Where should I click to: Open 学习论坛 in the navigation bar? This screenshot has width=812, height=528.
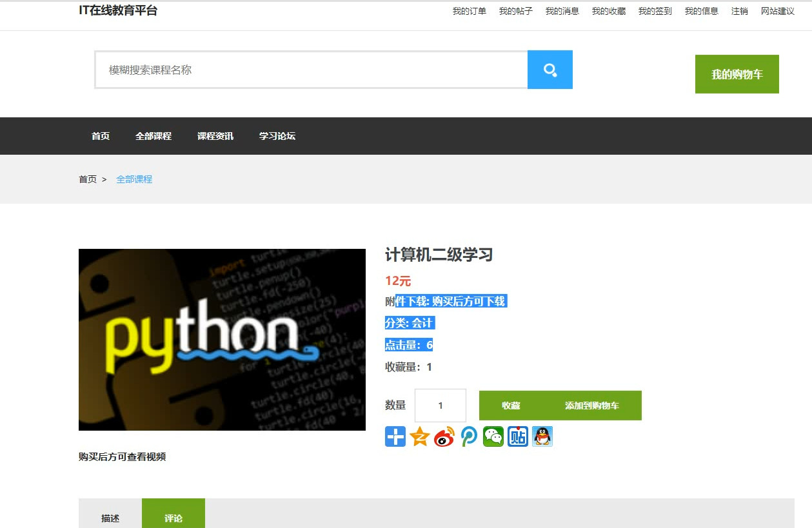click(x=277, y=136)
